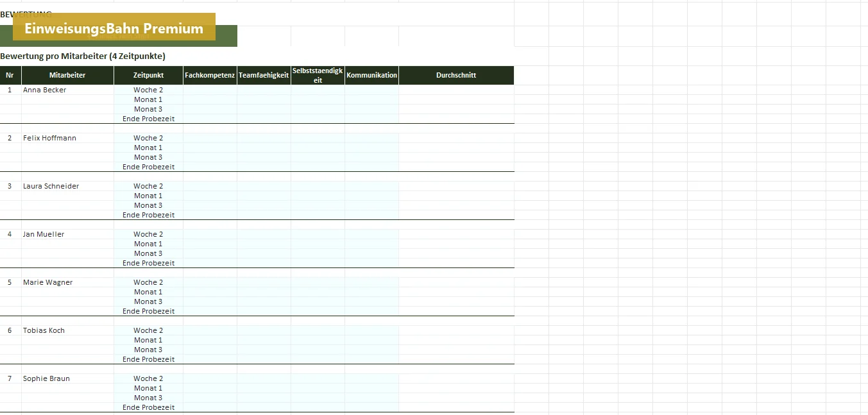Click the "Nr" column header
Screen dimensions: 868x415
10,75
